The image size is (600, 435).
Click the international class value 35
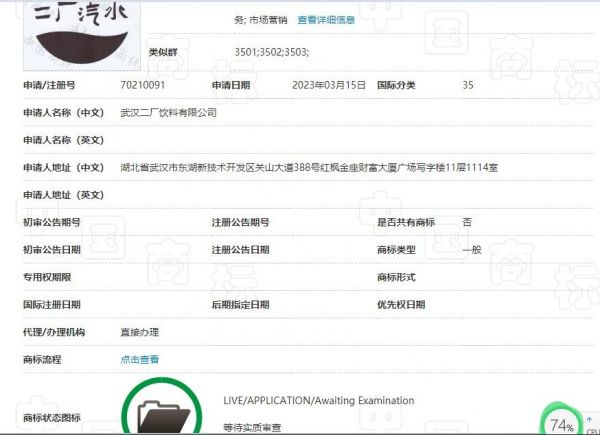[468, 85]
